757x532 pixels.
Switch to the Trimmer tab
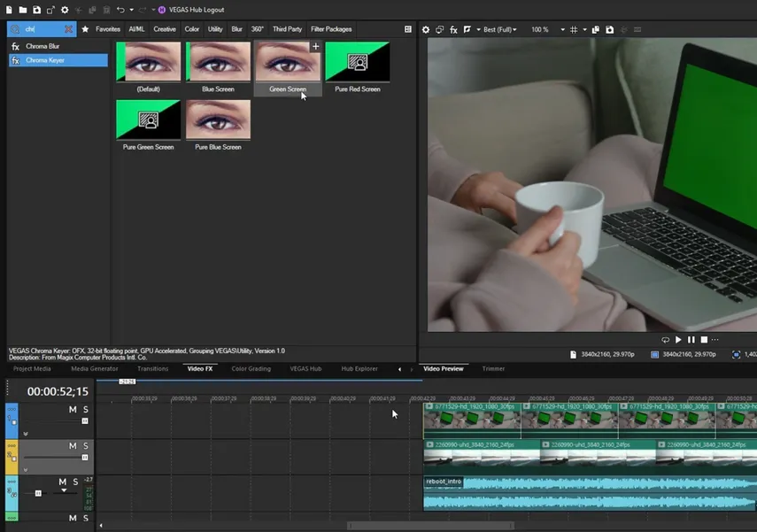point(493,369)
